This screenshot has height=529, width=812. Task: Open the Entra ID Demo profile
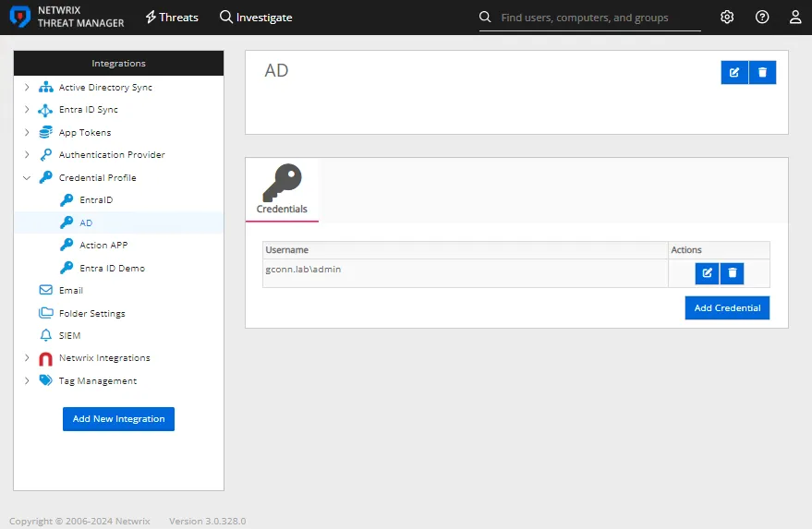point(113,268)
